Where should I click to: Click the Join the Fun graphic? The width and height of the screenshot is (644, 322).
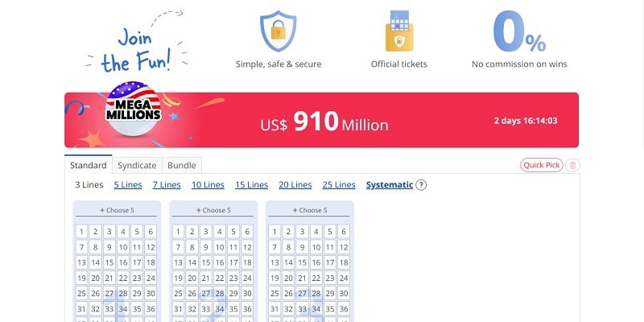pos(136,42)
